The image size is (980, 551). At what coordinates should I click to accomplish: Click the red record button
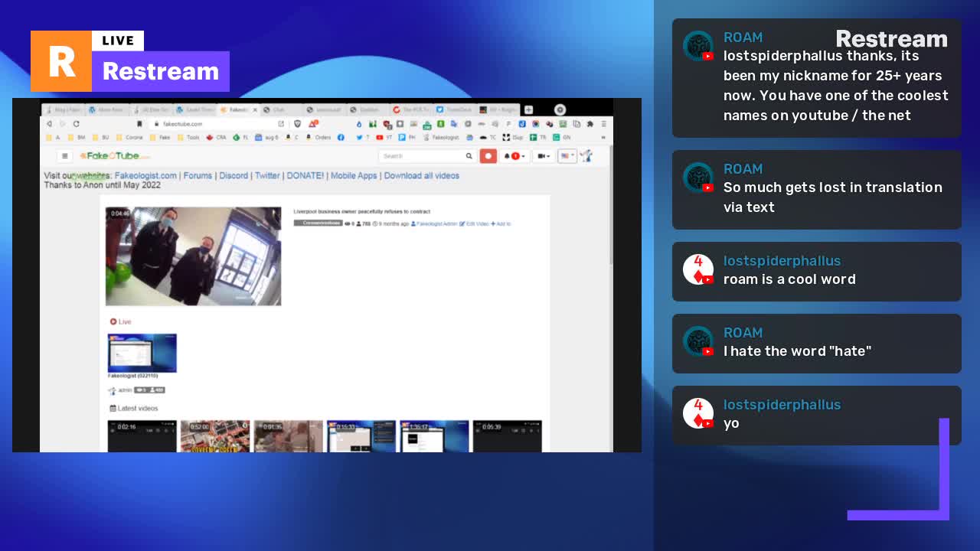(x=488, y=156)
